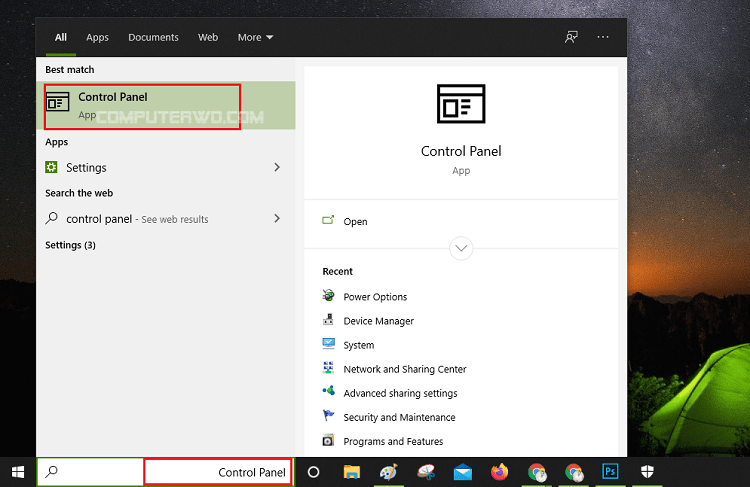The height and width of the screenshot is (487, 750).
Task: Open the Mail app on taskbar
Action: 463,472
